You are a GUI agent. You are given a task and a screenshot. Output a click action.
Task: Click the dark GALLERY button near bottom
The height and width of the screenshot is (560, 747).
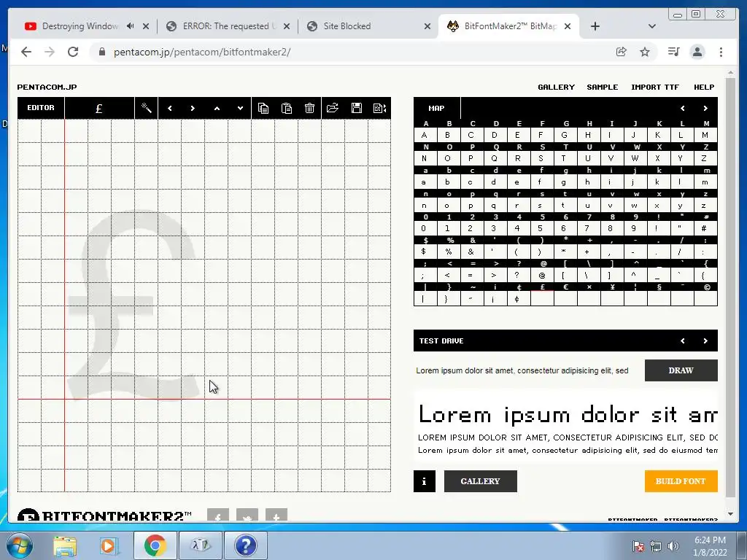(480, 481)
